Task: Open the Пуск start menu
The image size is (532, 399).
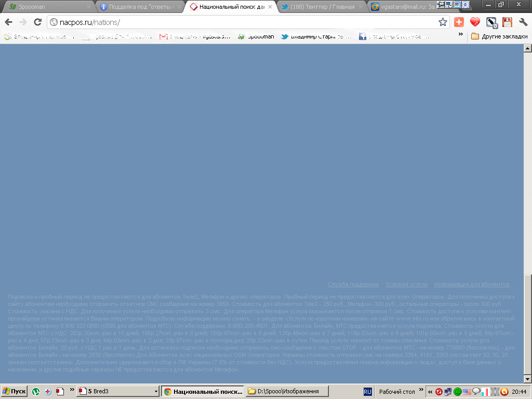Action: [x=14, y=391]
